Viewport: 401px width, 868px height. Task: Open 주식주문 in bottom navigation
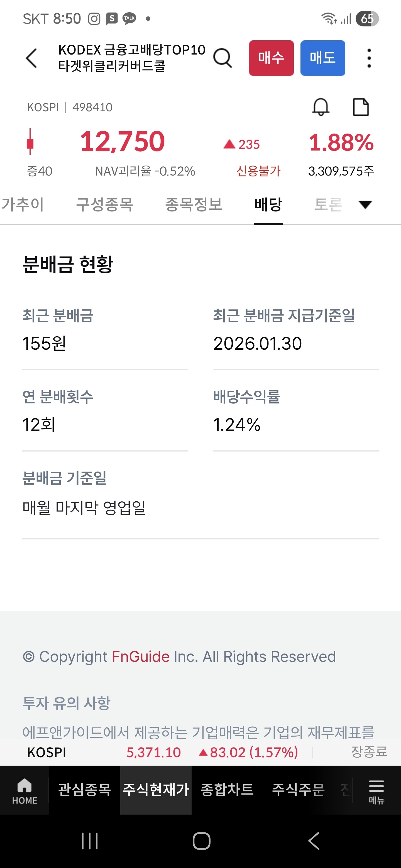coord(298,790)
